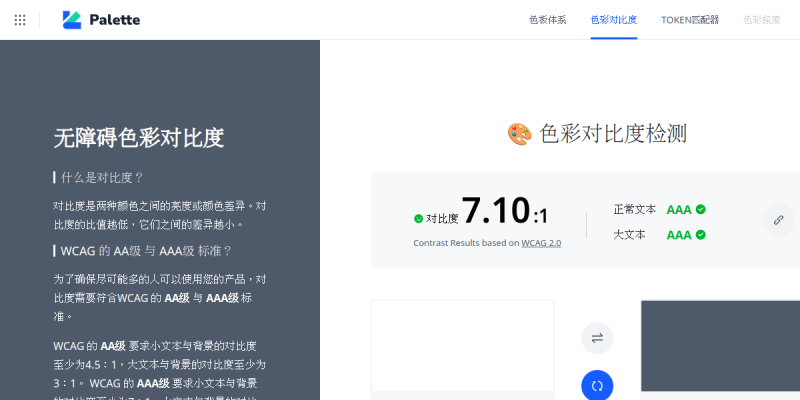Click the 什么是对比度？ heading
This screenshot has width=800, height=400.
tap(103, 178)
